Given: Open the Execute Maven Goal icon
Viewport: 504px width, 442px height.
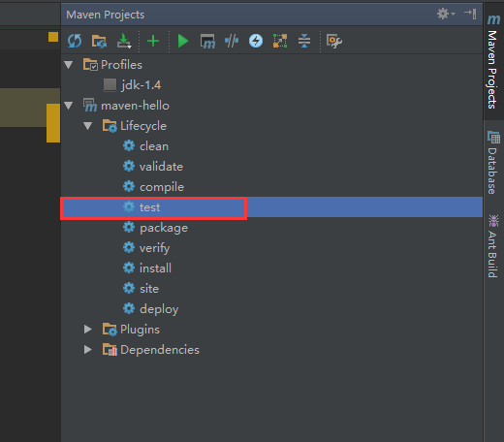Looking at the screenshot, I should pyautogui.click(x=207, y=41).
